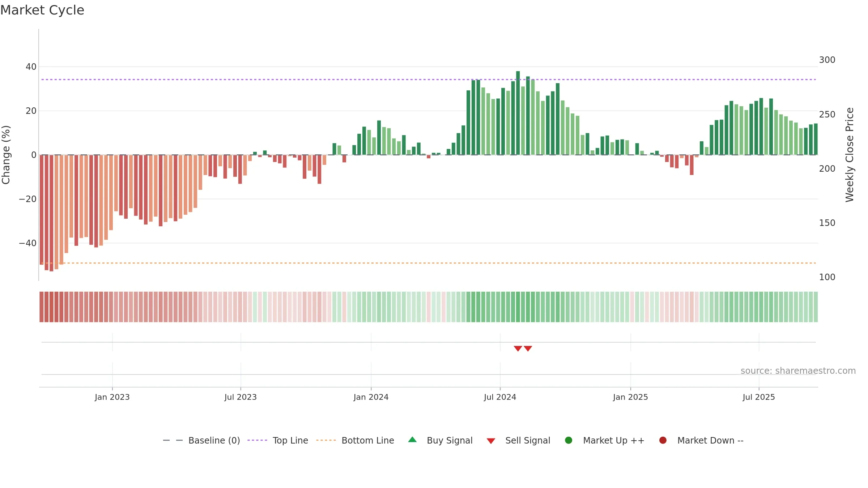868x488 pixels.
Task: Click the Jan 2025 axis tick label
Action: (x=630, y=397)
